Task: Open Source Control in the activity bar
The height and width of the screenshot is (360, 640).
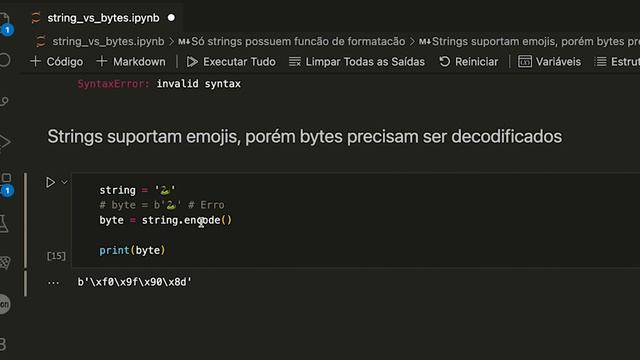Action: (4, 101)
